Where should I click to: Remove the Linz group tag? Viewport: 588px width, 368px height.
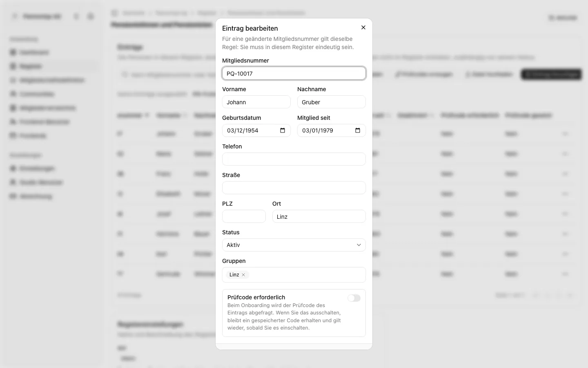click(243, 275)
